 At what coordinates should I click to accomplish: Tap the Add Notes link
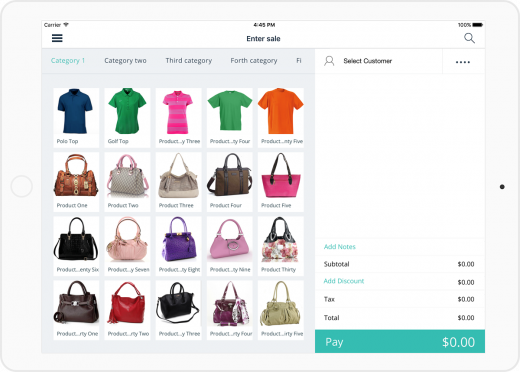click(x=340, y=247)
